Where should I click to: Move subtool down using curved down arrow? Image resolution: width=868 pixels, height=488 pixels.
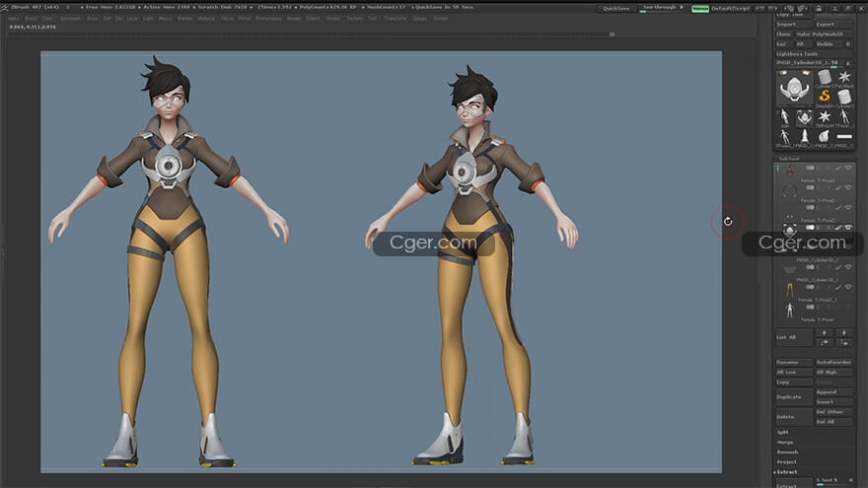(x=843, y=342)
